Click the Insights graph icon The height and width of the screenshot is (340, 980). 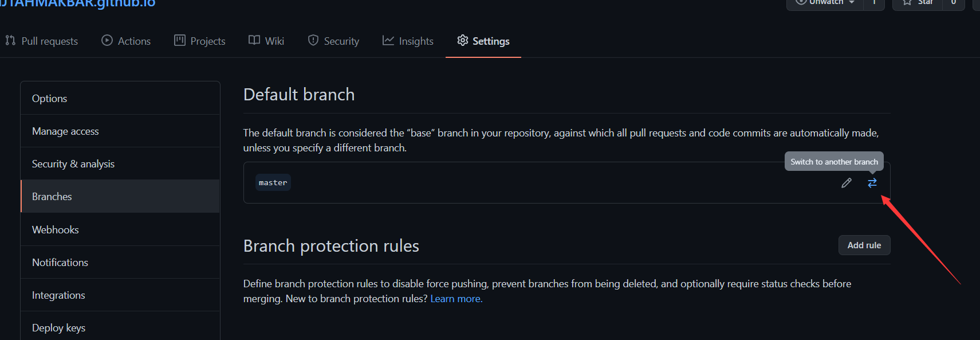coord(388,41)
